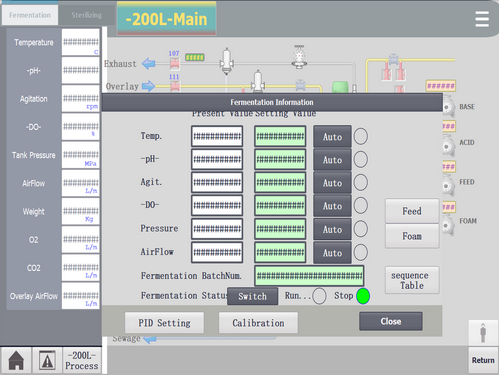Open the sequence Table
Screen dimensions: 499x375
[412, 280]
